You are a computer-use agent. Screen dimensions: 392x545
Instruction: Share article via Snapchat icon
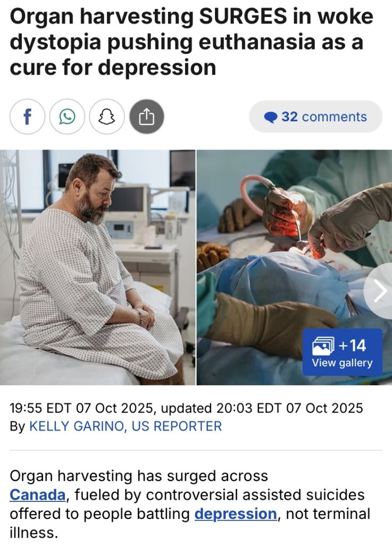click(107, 117)
